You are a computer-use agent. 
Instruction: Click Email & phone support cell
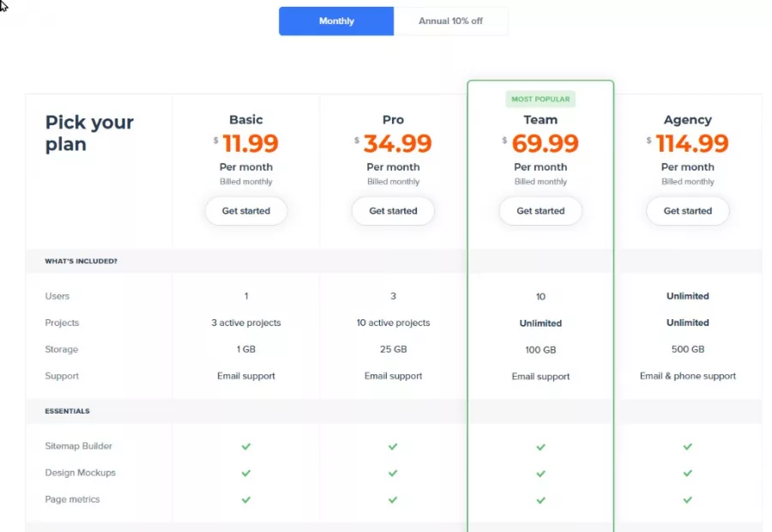[x=688, y=376]
